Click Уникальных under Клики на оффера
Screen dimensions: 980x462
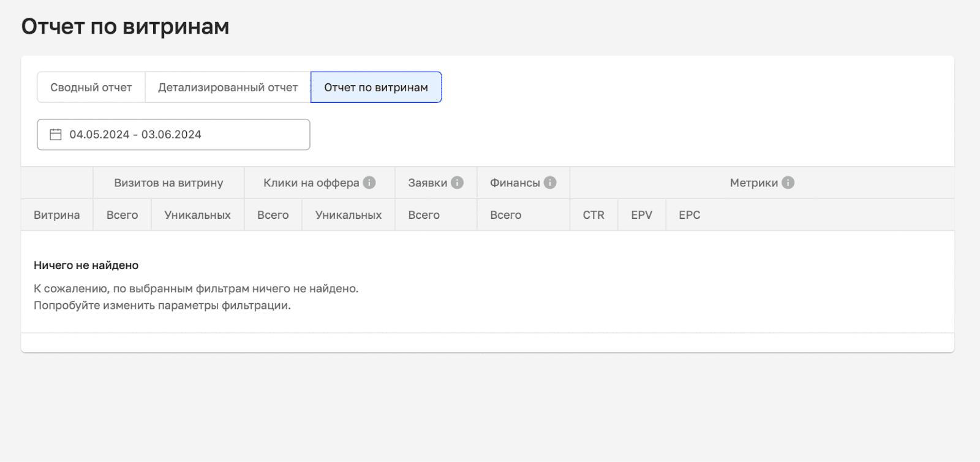pos(348,215)
